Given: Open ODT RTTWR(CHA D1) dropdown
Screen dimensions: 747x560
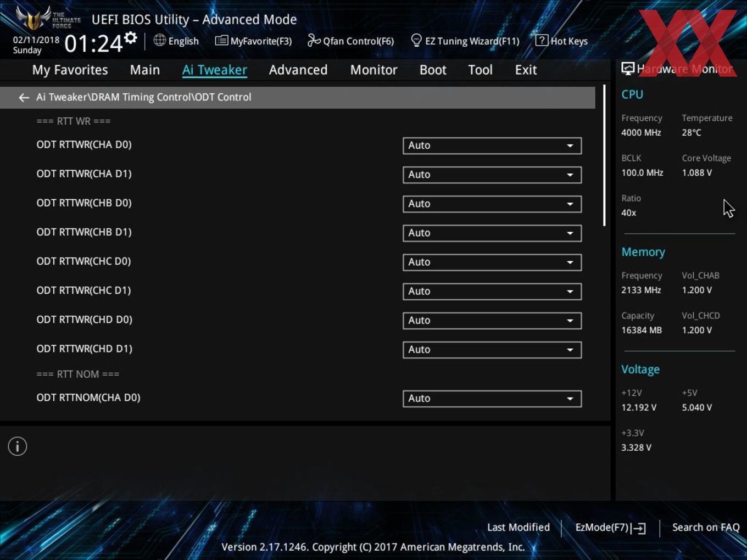Looking at the screenshot, I should pos(492,175).
